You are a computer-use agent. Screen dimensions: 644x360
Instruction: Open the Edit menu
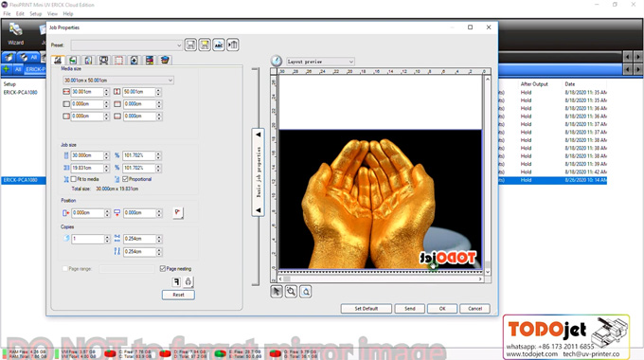[x=20, y=13]
